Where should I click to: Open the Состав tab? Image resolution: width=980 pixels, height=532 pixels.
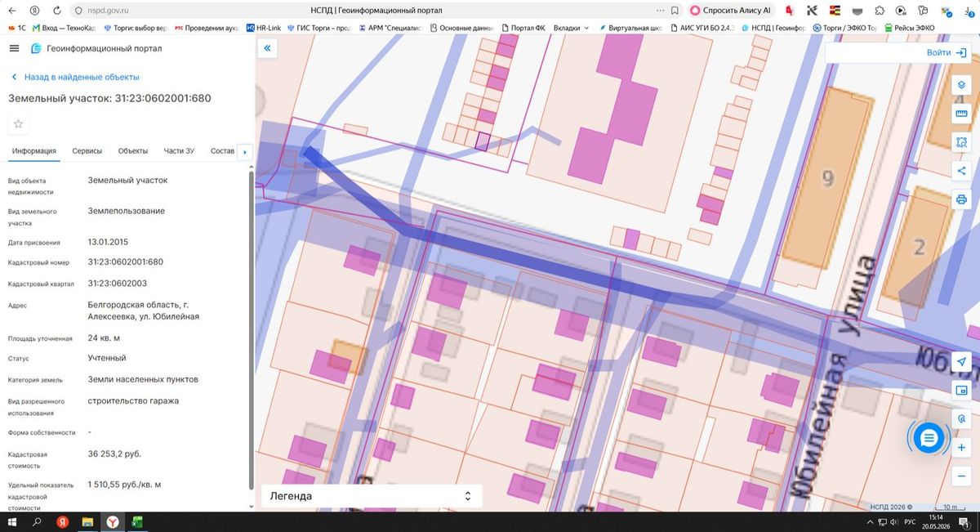click(222, 151)
